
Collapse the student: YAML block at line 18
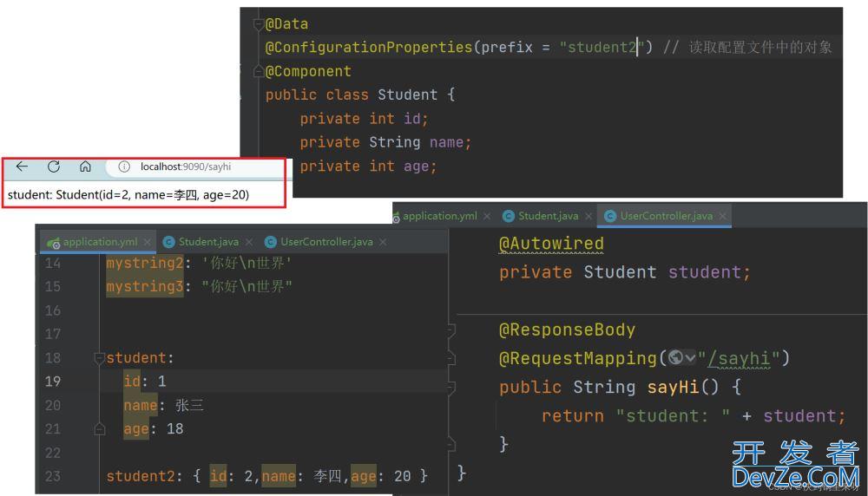click(x=100, y=358)
